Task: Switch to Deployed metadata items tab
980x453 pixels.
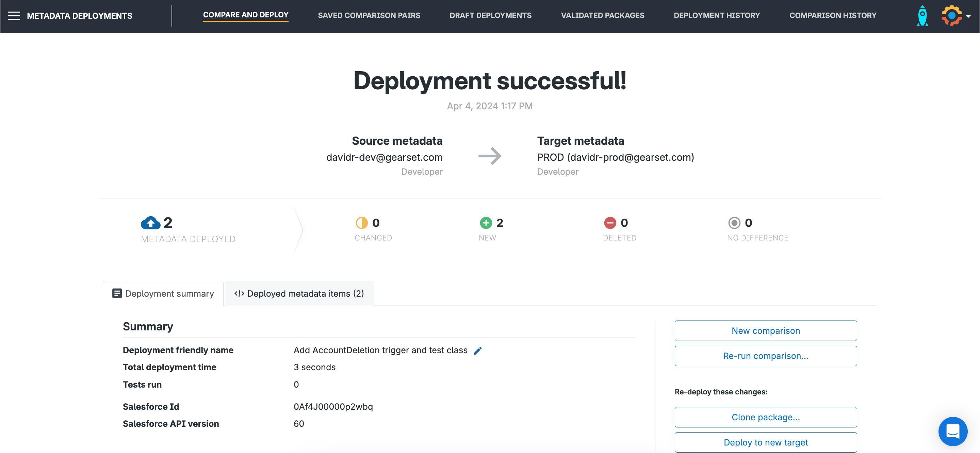Action: pos(299,294)
